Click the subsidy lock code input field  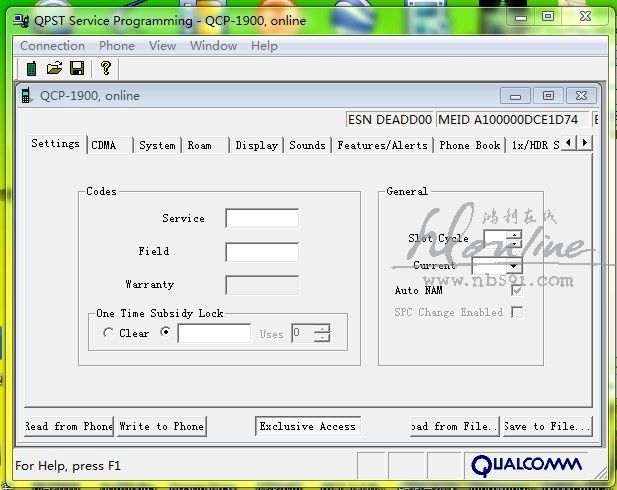pos(214,333)
